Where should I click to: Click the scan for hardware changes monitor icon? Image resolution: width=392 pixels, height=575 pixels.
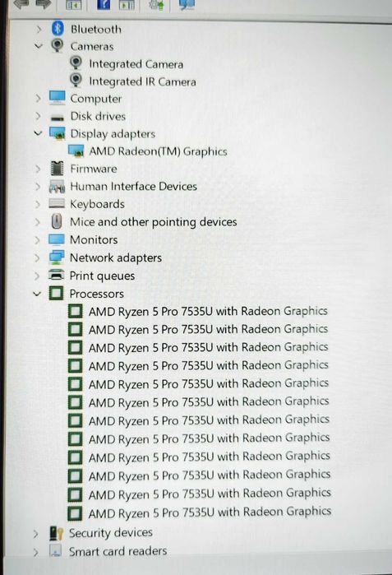(187, 4)
